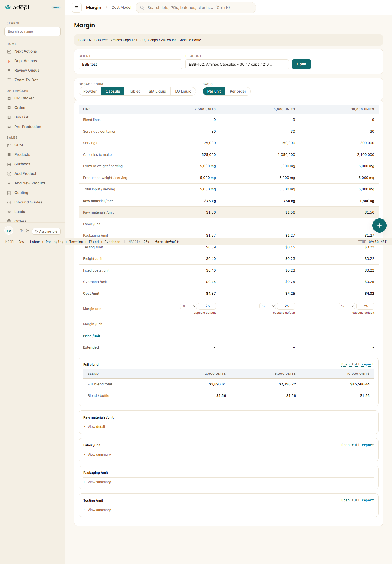Viewport: 392px width, 564px height.
Task: Click the CRM contact card icon
Action: pos(9,145)
